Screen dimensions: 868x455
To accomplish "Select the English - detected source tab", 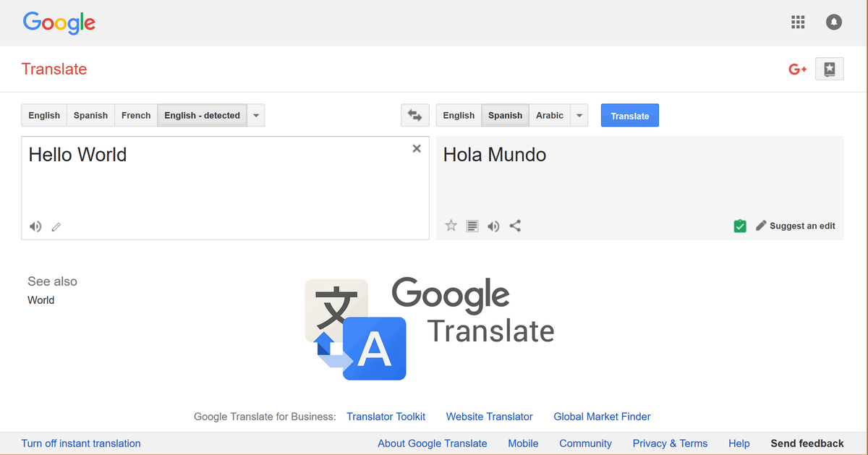I will (203, 115).
